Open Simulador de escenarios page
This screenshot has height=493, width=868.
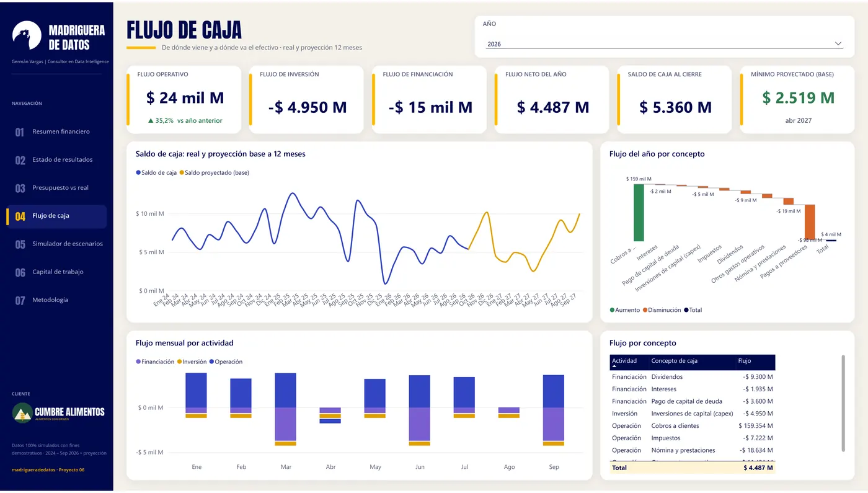[56, 244]
